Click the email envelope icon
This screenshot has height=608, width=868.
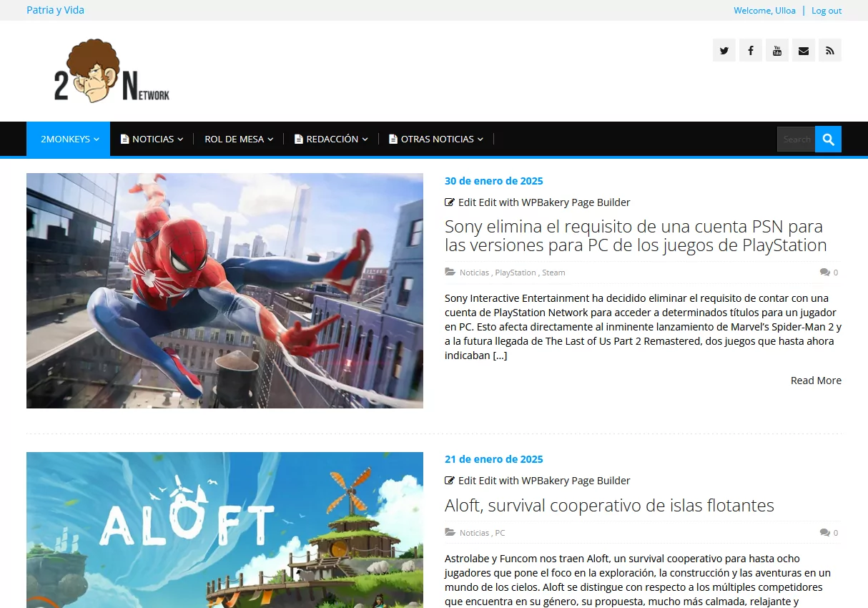(804, 50)
